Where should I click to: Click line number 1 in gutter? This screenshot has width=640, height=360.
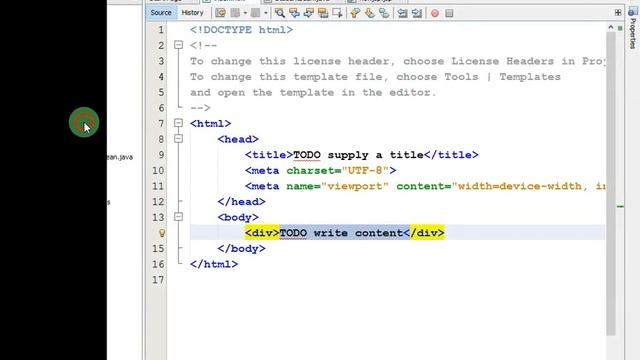click(161, 30)
